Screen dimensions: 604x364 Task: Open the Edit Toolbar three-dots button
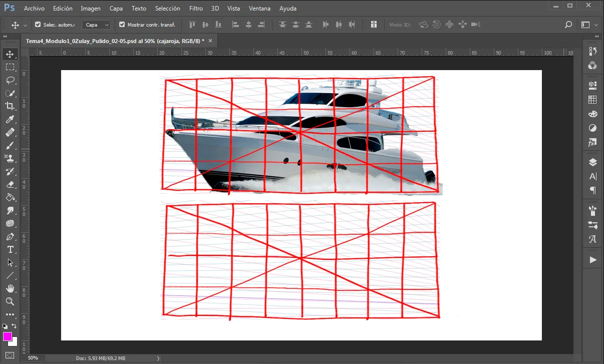pyautogui.click(x=10, y=314)
